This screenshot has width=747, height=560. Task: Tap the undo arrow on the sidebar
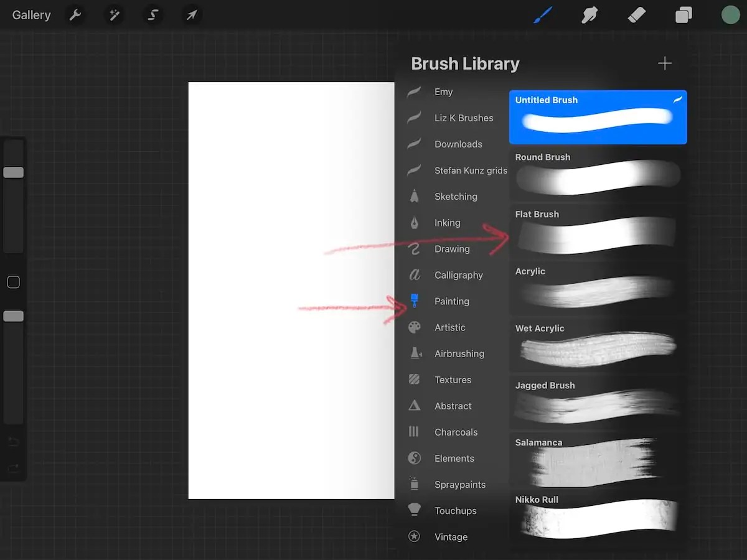pyautogui.click(x=13, y=442)
